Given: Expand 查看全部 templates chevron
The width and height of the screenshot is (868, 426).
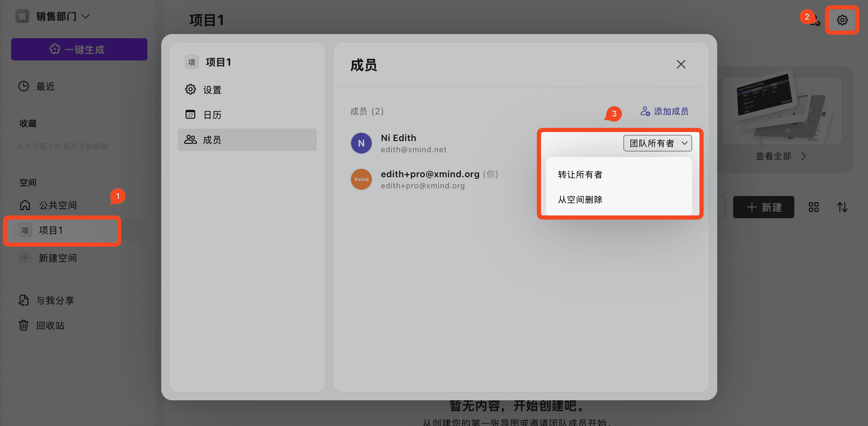Looking at the screenshot, I should coord(803,156).
